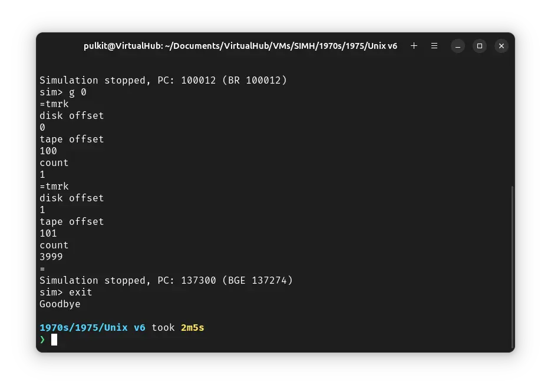Click the tape offset 101 value
The image size is (551, 392).
[48, 233]
